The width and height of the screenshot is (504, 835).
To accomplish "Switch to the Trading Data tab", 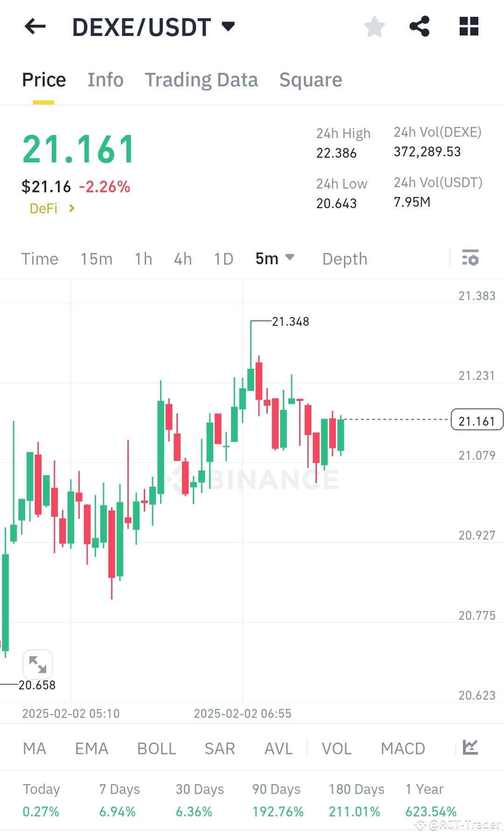I will click(x=202, y=79).
